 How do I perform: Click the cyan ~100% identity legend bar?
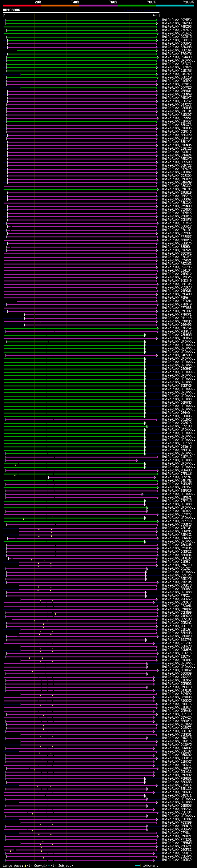click(x=175, y=6)
